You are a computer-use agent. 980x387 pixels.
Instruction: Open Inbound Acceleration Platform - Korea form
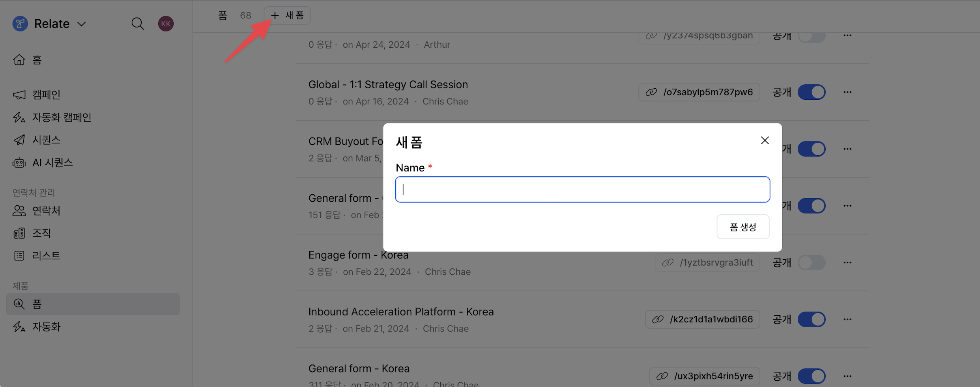401,312
